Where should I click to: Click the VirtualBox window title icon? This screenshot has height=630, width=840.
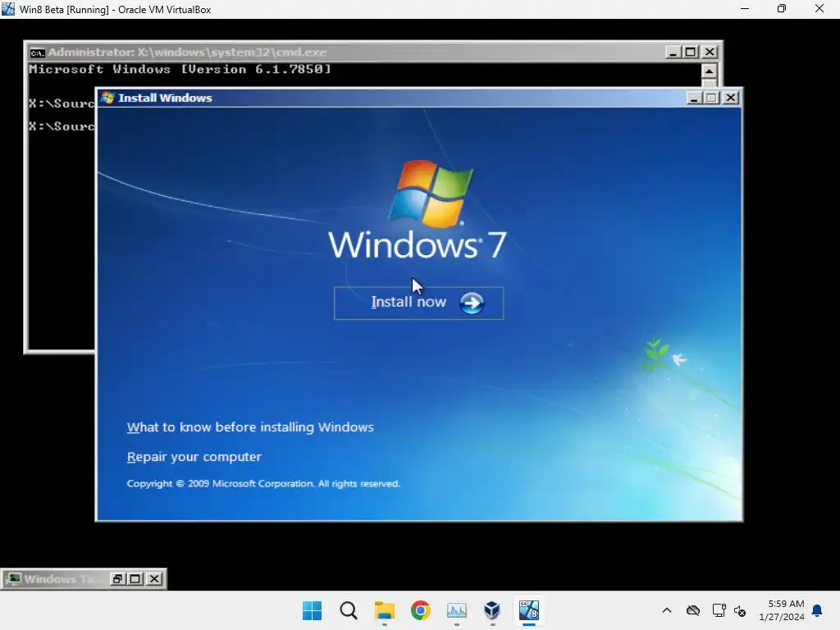tap(8, 9)
